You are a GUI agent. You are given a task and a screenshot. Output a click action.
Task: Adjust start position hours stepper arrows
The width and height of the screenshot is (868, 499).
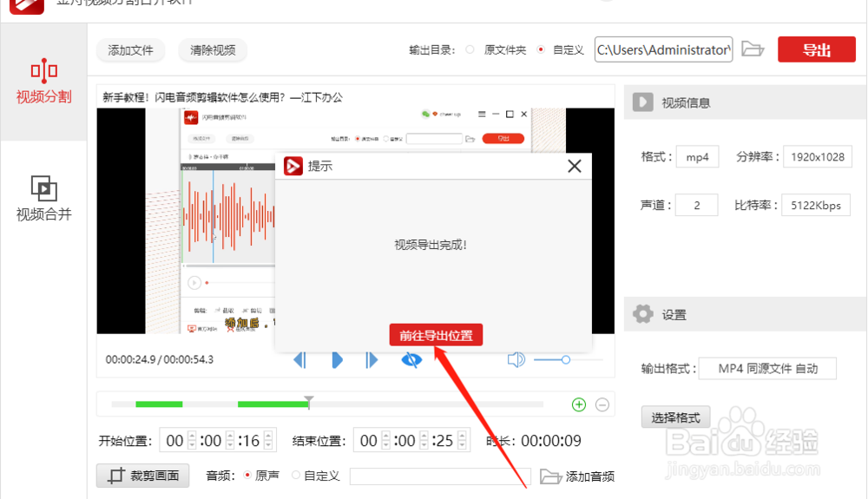tap(192, 441)
